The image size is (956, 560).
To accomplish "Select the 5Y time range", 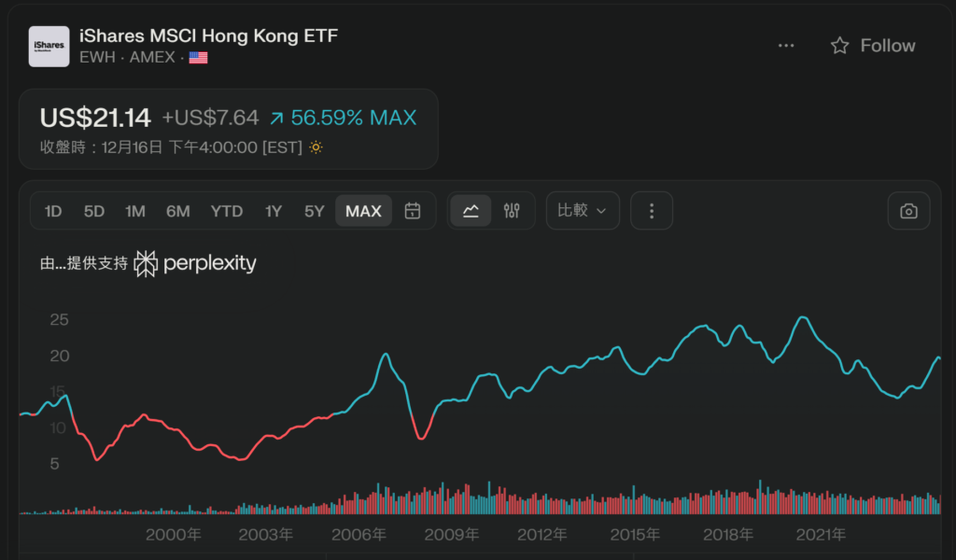I will [x=315, y=211].
